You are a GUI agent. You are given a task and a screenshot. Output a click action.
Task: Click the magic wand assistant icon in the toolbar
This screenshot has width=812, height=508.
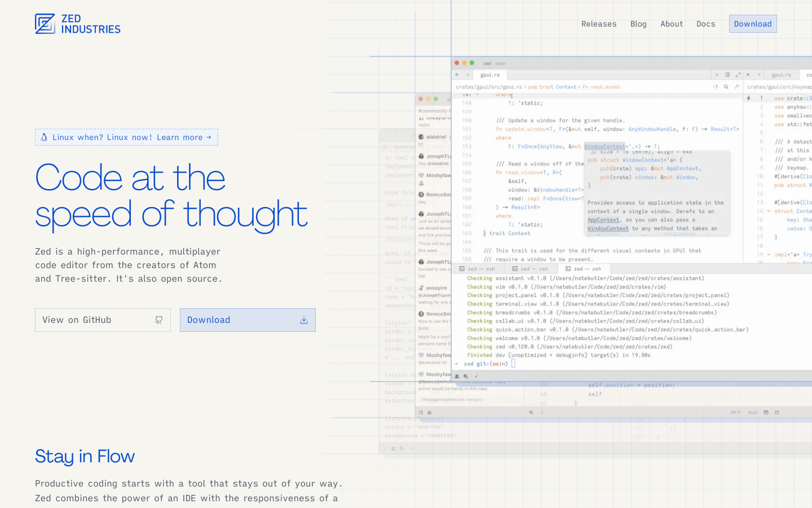tap(736, 87)
